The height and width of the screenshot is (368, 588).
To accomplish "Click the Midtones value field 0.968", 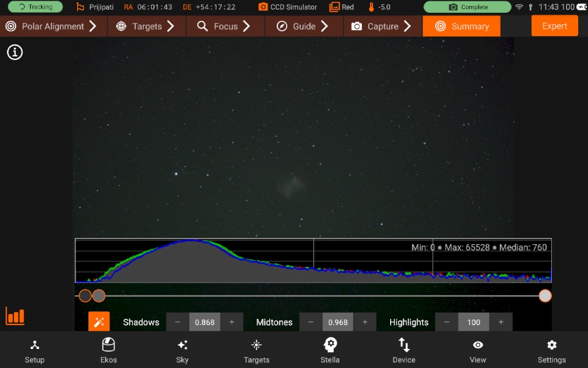I will 338,322.
